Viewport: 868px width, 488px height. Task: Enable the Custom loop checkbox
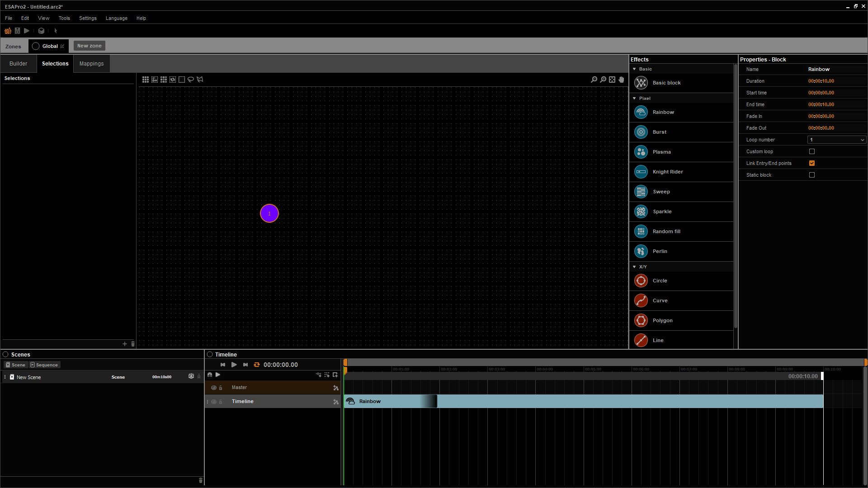(812, 151)
